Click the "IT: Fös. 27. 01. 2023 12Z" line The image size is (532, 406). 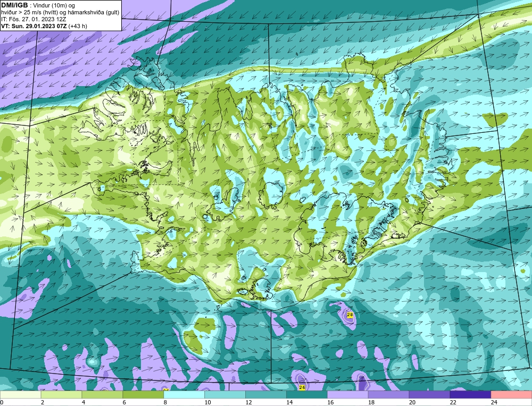click(34, 19)
